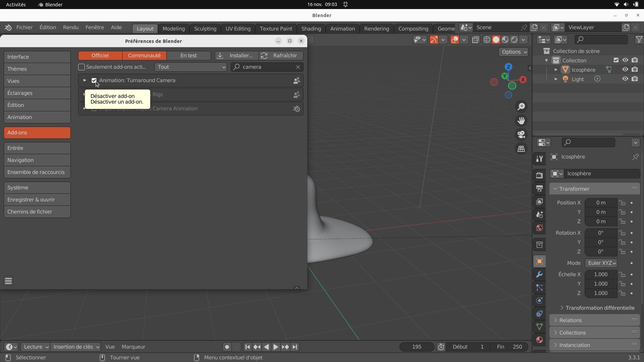
Task: Lock Position X transform
Action: point(622,203)
